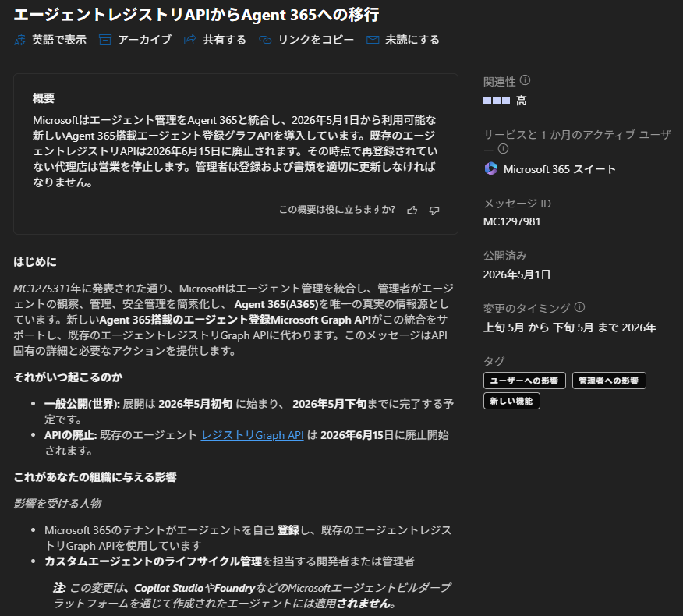Click the APIの廃止 bullet label
Image resolution: width=683 pixels, height=616 pixels.
coord(71,435)
